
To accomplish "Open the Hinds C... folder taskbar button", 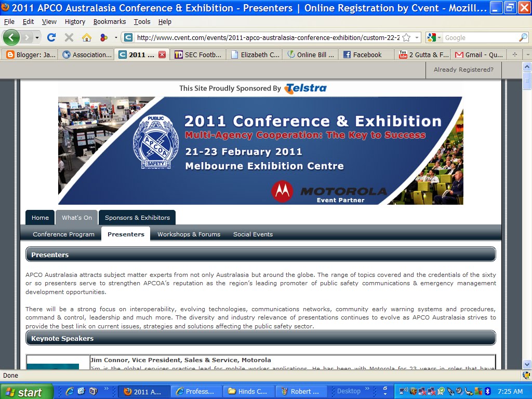I will tap(248, 392).
